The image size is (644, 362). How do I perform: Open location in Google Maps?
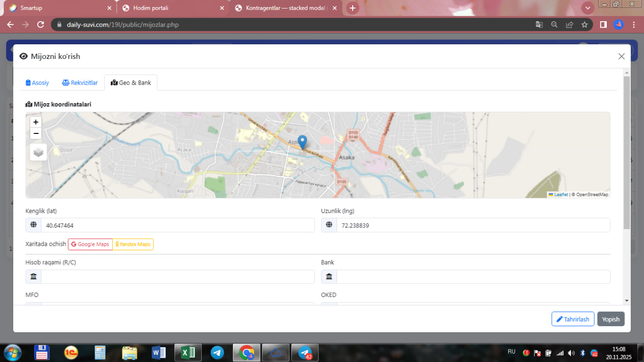pos(90,244)
